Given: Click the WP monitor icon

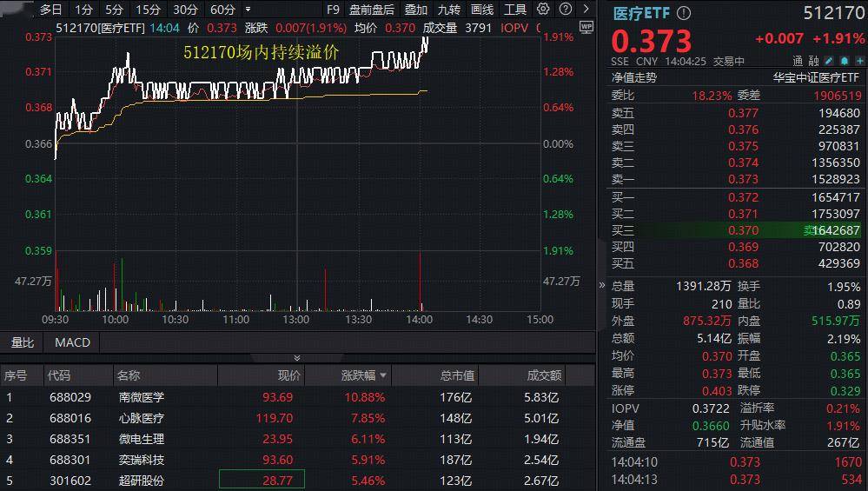Looking at the screenshot, I should click(586, 27).
